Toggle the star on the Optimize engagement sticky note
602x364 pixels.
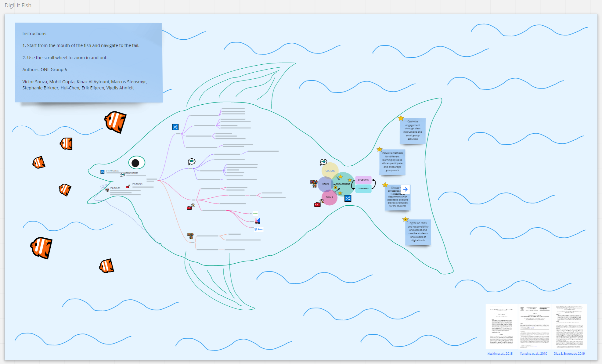pyautogui.click(x=401, y=119)
